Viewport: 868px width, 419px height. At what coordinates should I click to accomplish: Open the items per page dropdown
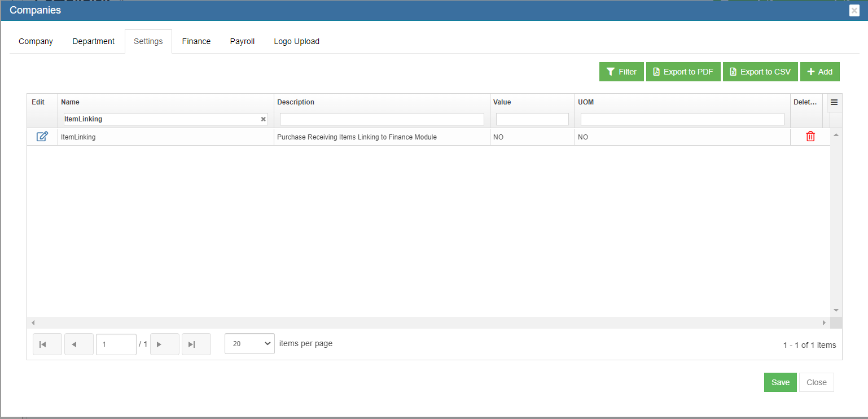249,343
